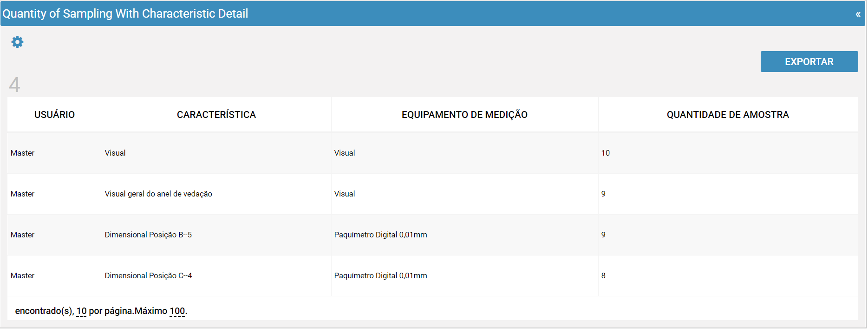Click Master user in quantity 10 row
The width and height of the screenshot is (868, 334).
pyautogui.click(x=22, y=153)
